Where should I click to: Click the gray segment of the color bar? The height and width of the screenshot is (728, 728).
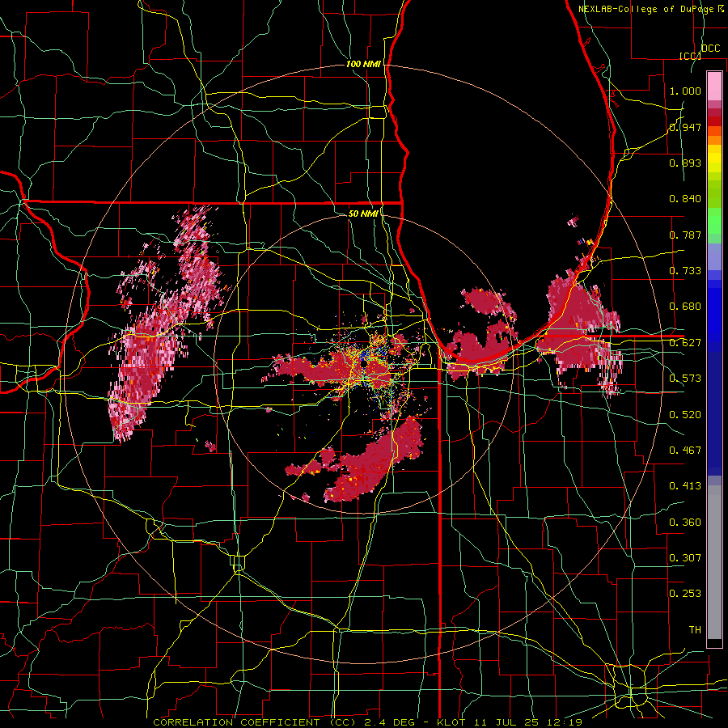tap(714, 562)
